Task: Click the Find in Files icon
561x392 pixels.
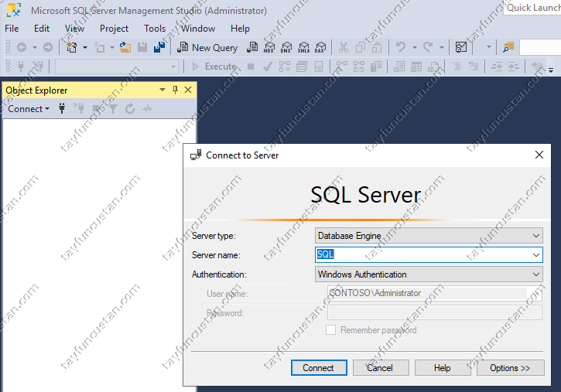Action: (508, 47)
